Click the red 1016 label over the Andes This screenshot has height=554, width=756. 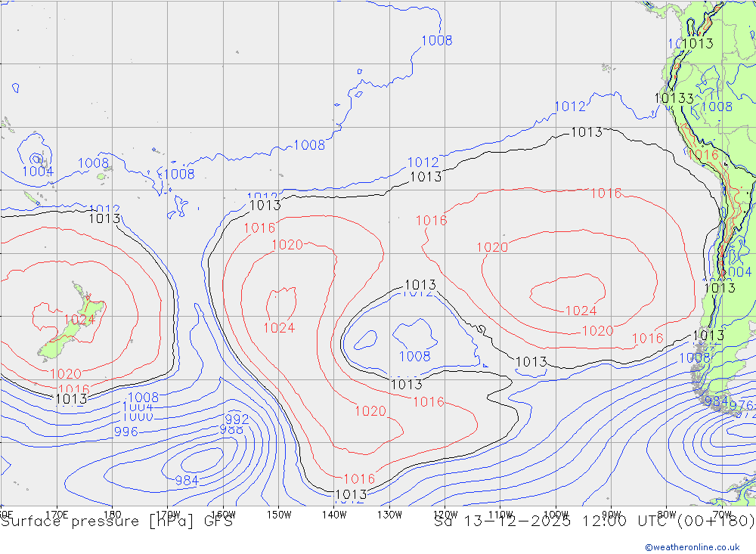tap(702, 155)
